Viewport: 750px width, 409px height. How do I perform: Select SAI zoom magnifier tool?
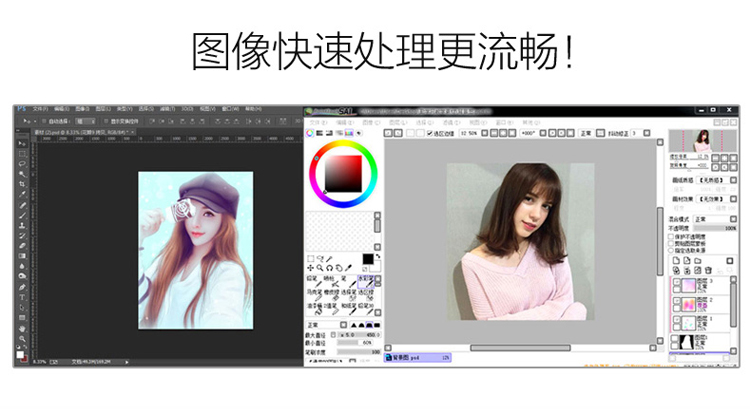(x=320, y=268)
